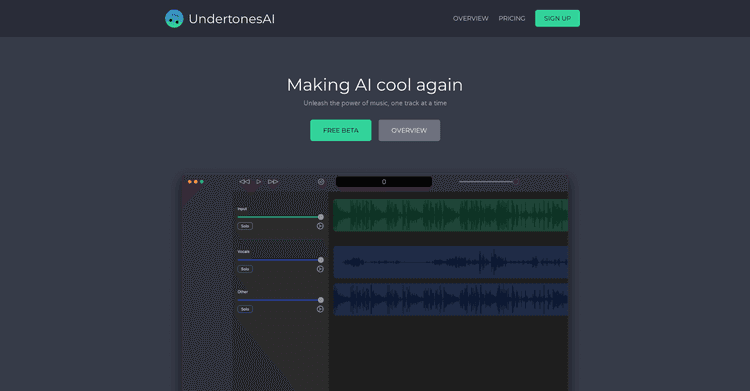Go to Overview in the top navigation
Image resolution: width=750 pixels, height=391 pixels.
coord(471,19)
